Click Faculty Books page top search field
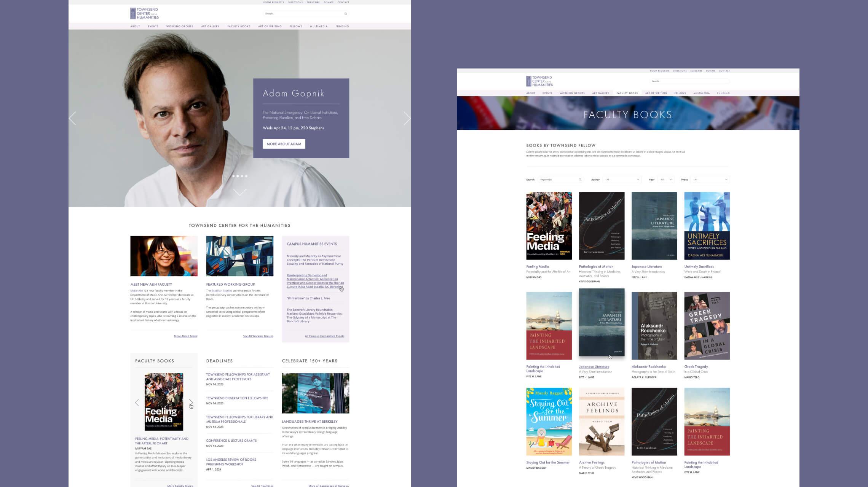The height and width of the screenshot is (487, 868). coord(689,81)
